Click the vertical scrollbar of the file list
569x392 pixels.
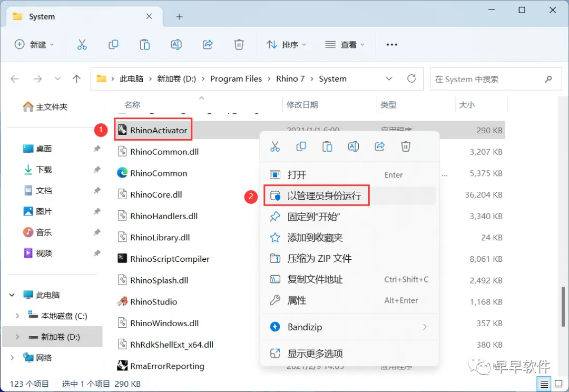(563, 307)
